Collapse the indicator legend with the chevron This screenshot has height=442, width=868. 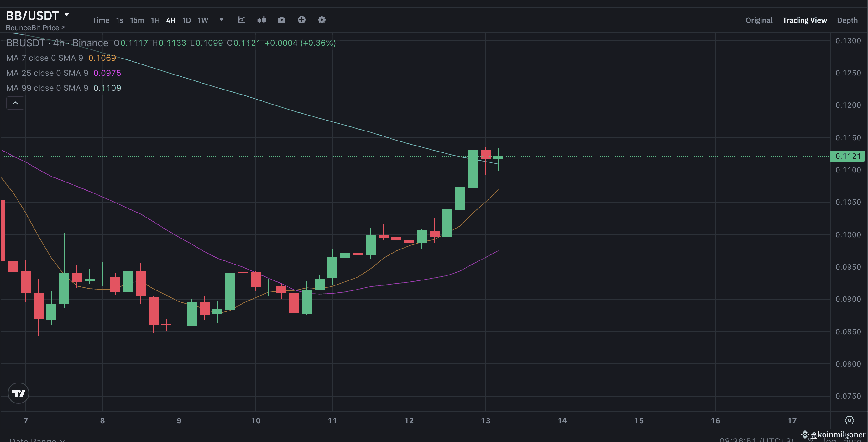(15, 103)
